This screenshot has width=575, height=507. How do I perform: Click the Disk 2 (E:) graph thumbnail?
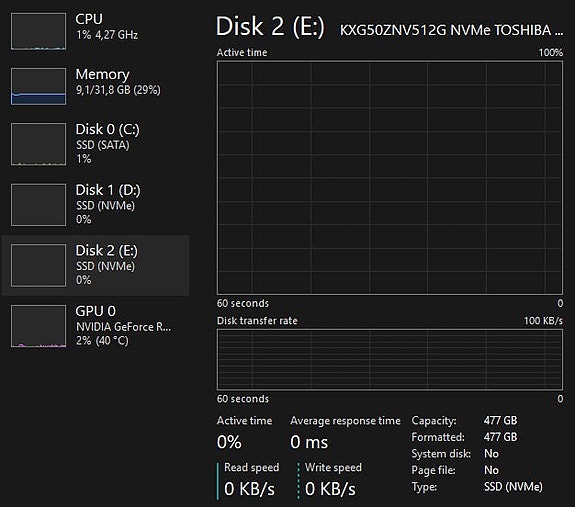(39, 265)
